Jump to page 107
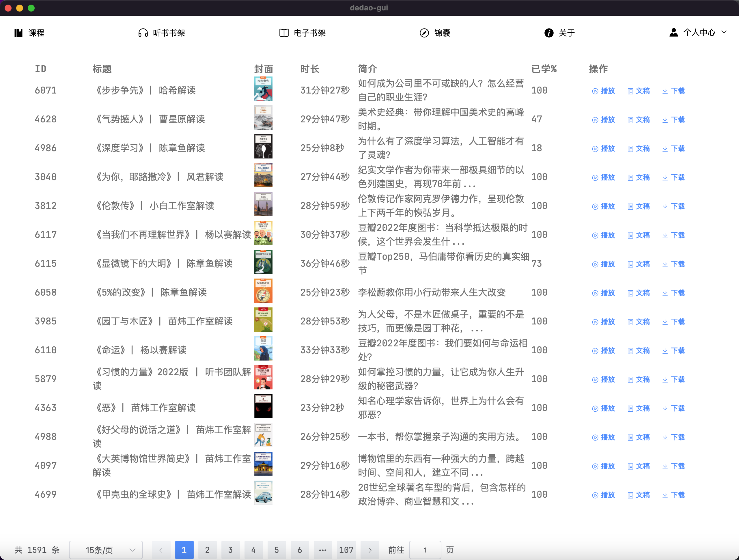 346,550
